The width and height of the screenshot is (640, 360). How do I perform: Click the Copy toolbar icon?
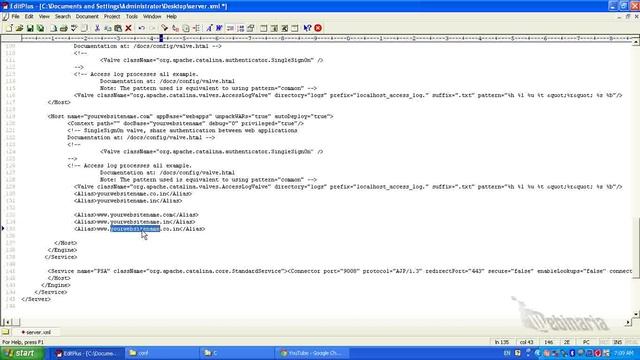(x=108, y=28)
